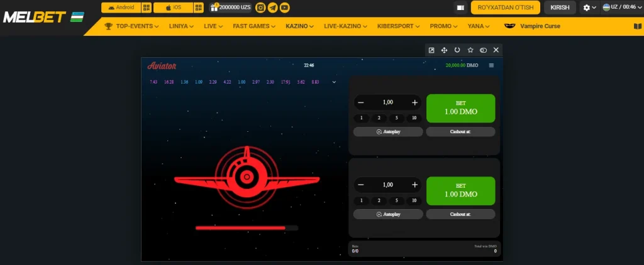Decrease top bet amount with minus

pyautogui.click(x=361, y=102)
